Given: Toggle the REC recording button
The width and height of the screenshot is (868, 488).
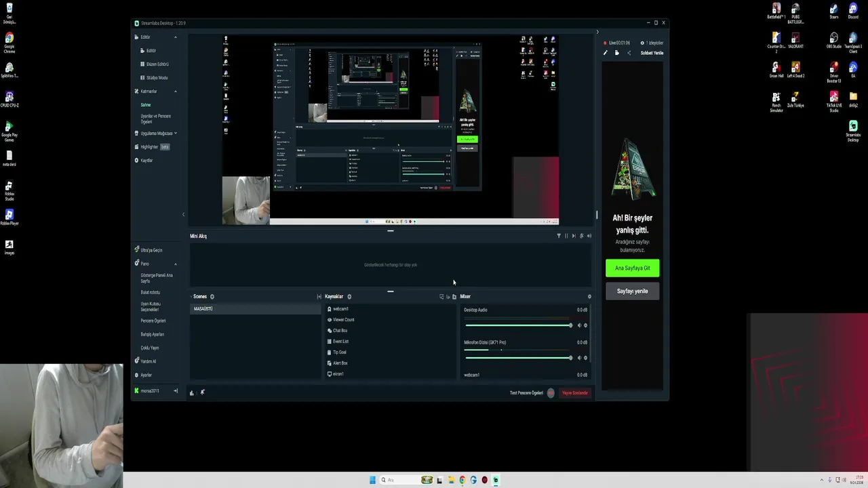Looking at the screenshot, I should pyautogui.click(x=551, y=393).
